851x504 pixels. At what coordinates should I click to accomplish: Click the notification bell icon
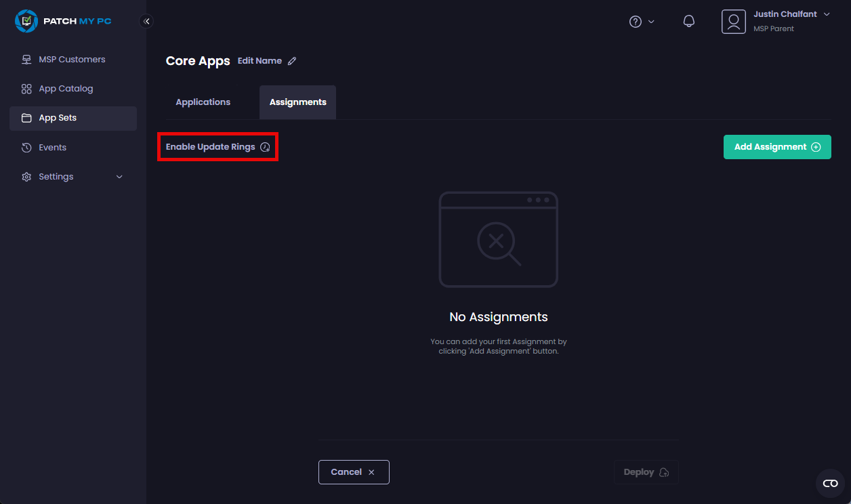coord(689,21)
